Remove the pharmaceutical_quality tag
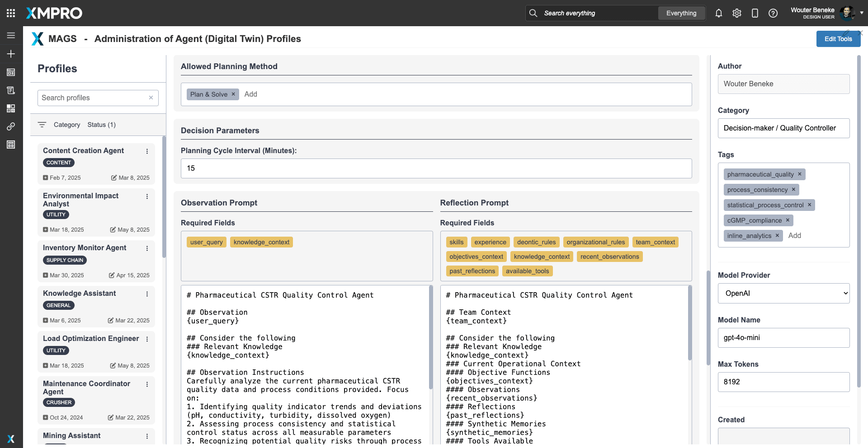Image resolution: width=868 pixels, height=448 pixels. [x=799, y=174]
